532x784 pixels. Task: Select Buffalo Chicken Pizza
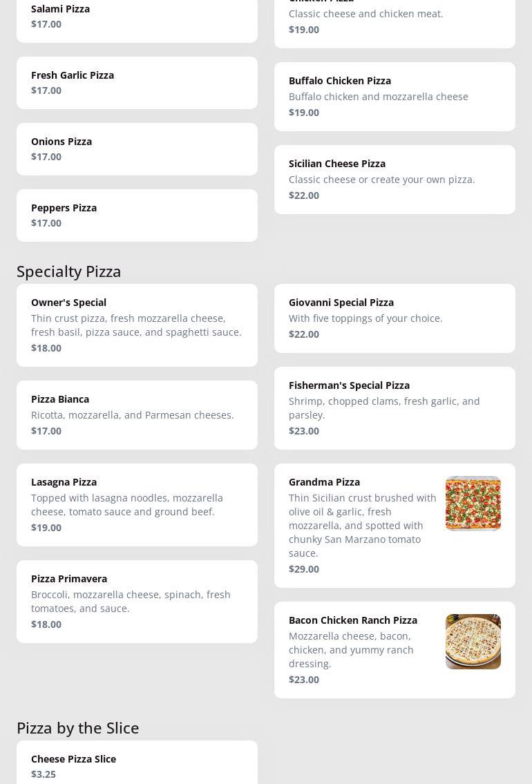click(395, 97)
